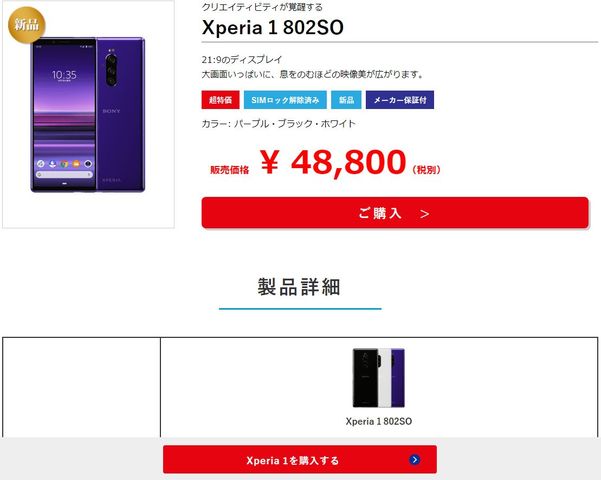This screenshot has width=601, height=480.
Task: Select the 超特価 red tag
Action: [220, 100]
